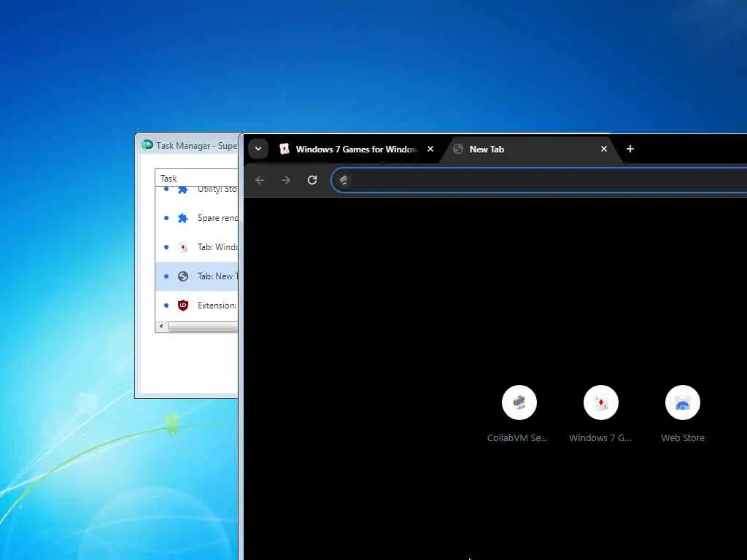Screen dimensions: 747x560
Task: Select the Tab: Windows row in Task Manager
Action: [196, 247]
